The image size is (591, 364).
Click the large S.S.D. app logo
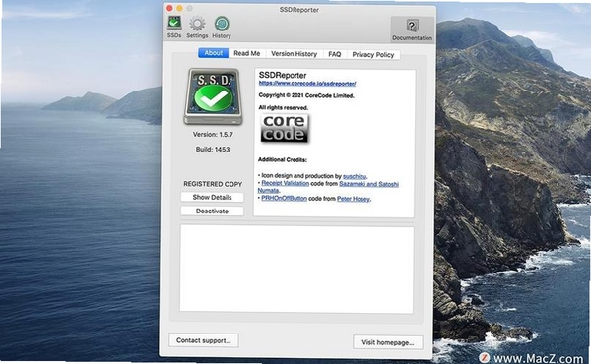[x=213, y=96]
